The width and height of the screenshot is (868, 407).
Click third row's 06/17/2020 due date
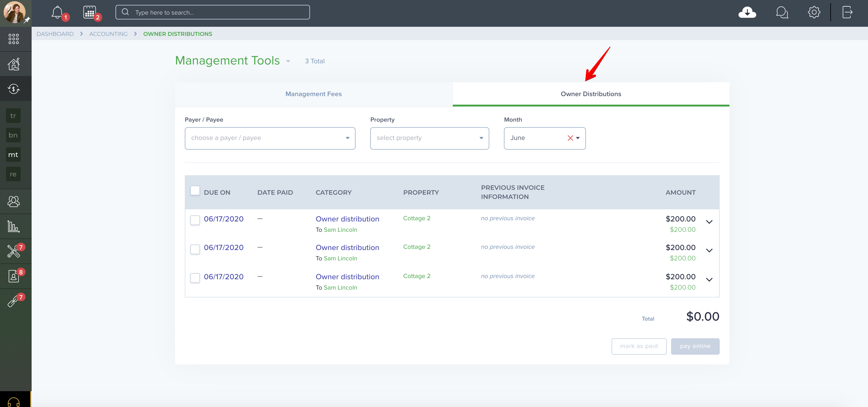click(223, 277)
